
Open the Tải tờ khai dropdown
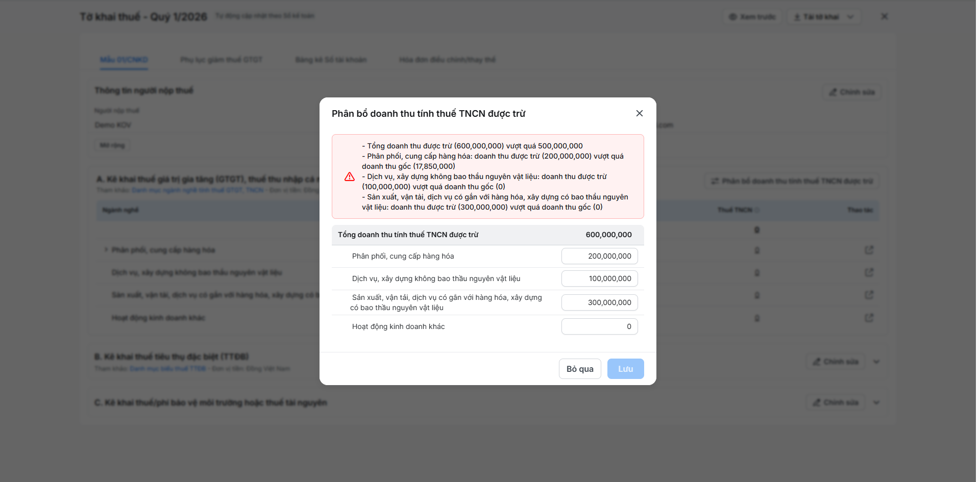824,17
